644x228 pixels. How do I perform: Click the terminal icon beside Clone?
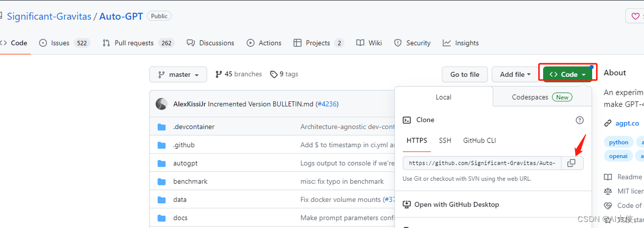407,120
